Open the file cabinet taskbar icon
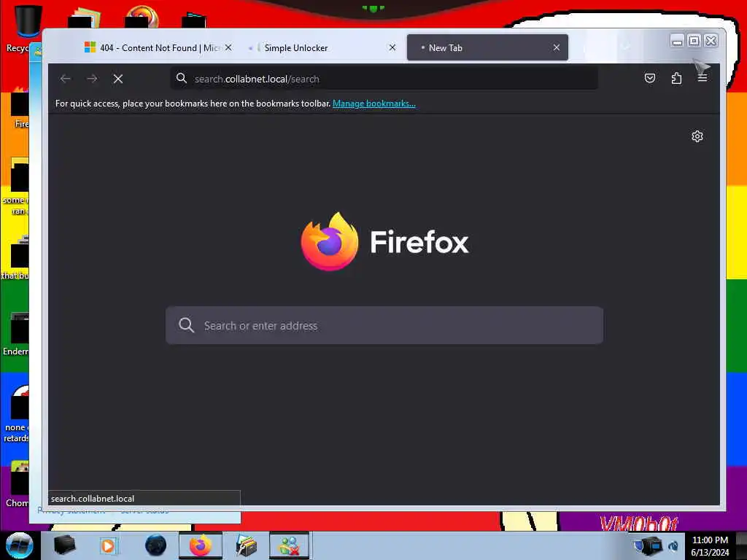 [247, 545]
